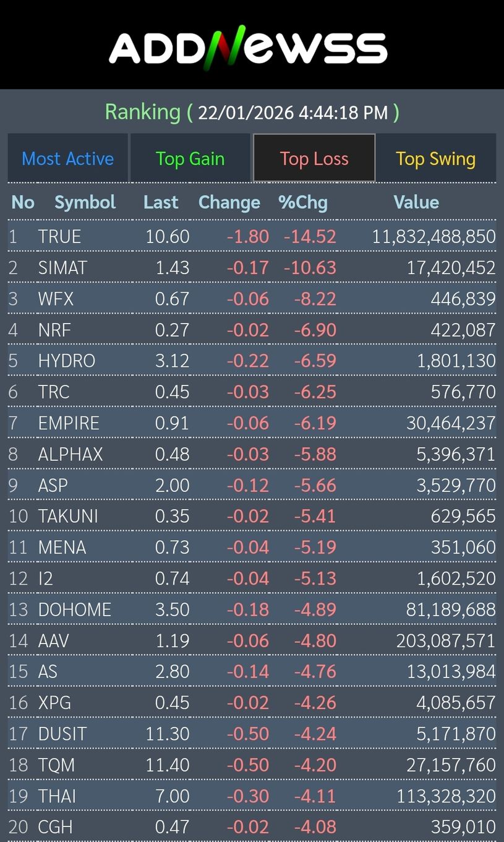Click the Ranking date and time text

[293, 113]
